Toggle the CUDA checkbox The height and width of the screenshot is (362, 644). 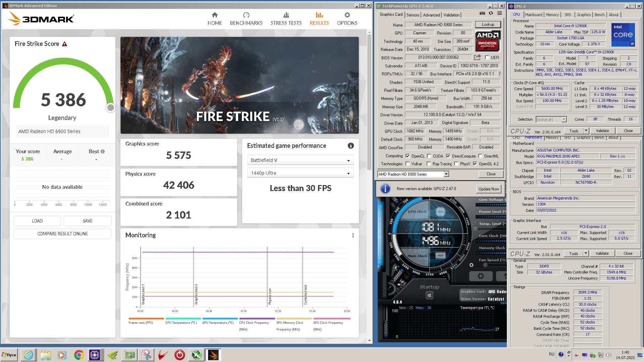click(429, 156)
